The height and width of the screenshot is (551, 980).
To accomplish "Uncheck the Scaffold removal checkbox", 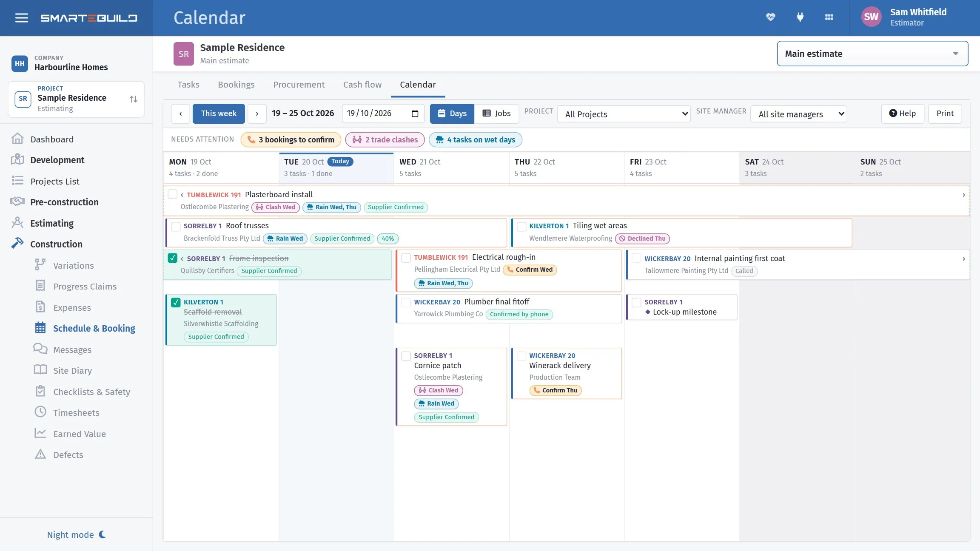I will coord(176,302).
